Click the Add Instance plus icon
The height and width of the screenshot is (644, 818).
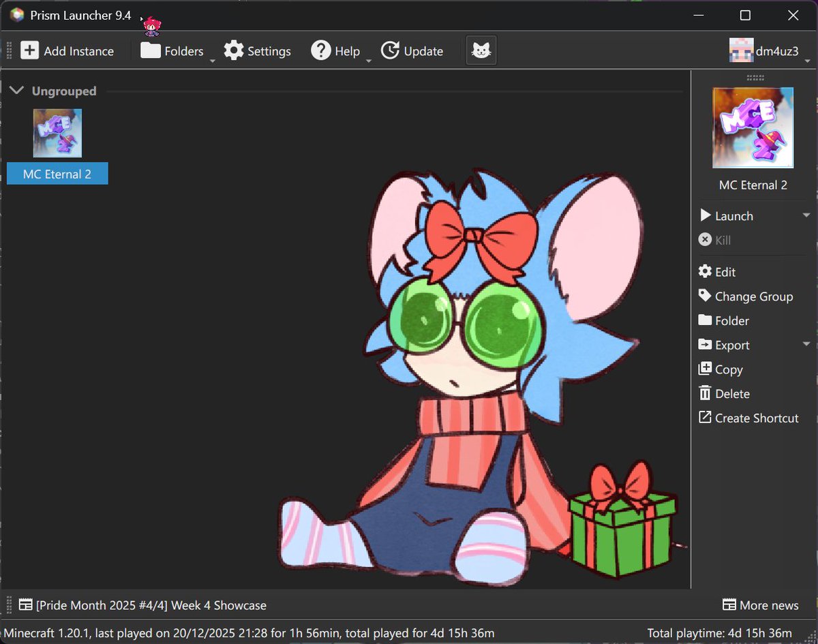[x=29, y=50]
